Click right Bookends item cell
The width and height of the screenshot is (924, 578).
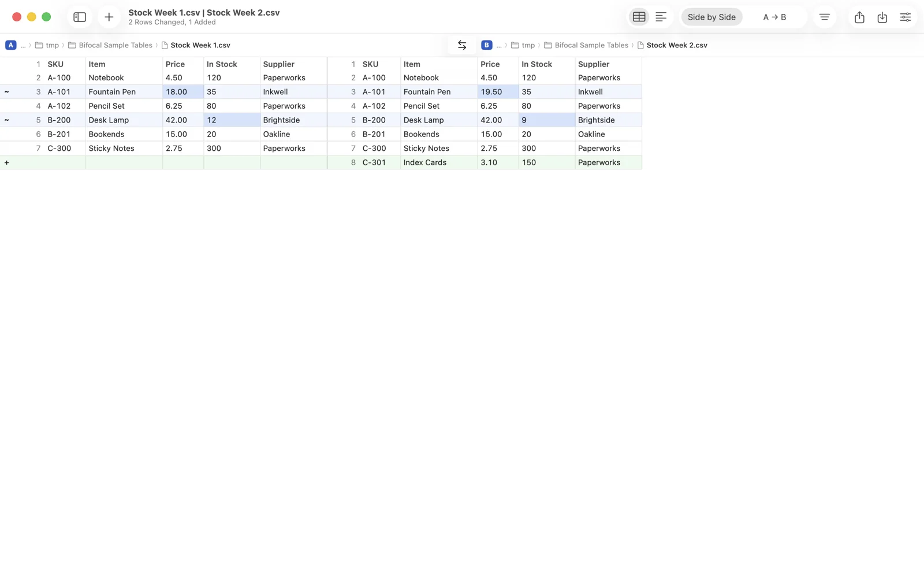tap(439, 134)
